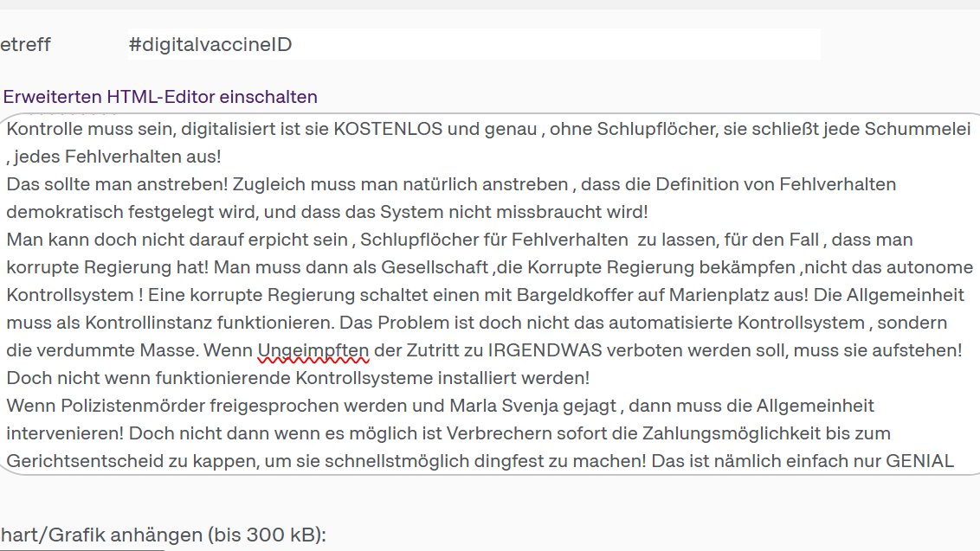Open the Erweiterten HTML-Editor einschalten link
Screen dimensions: 980x551
click(x=159, y=96)
